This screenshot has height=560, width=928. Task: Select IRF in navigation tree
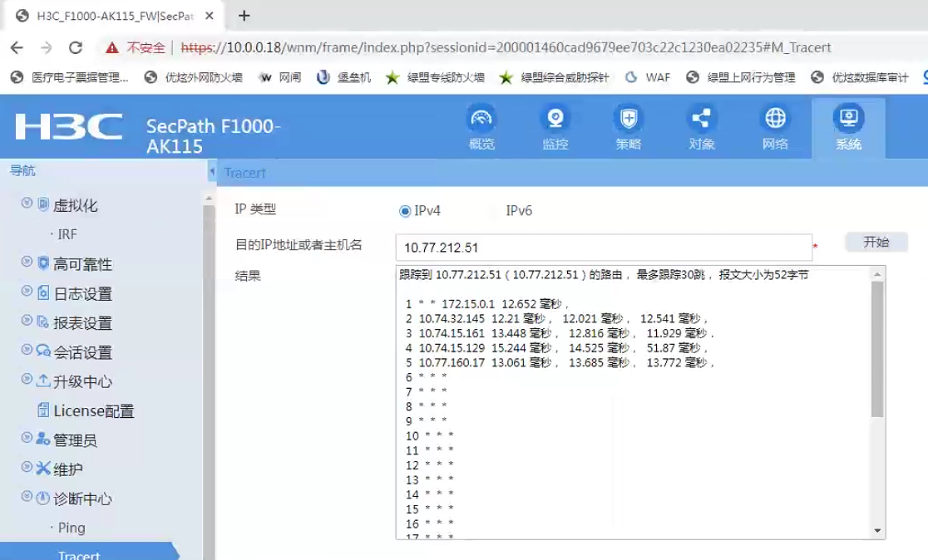coord(67,234)
